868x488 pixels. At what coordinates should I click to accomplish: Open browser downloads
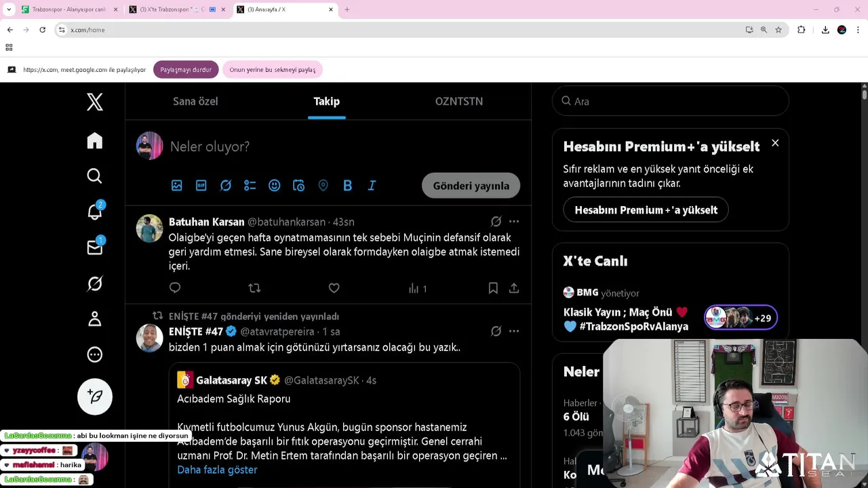pos(825,30)
